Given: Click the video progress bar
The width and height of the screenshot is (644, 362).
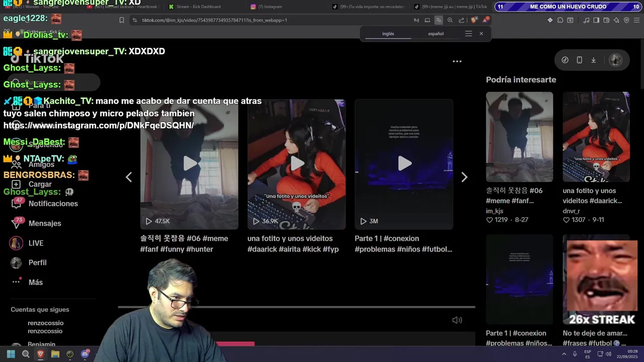Looking at the screenshot, I should pos(296,307).
